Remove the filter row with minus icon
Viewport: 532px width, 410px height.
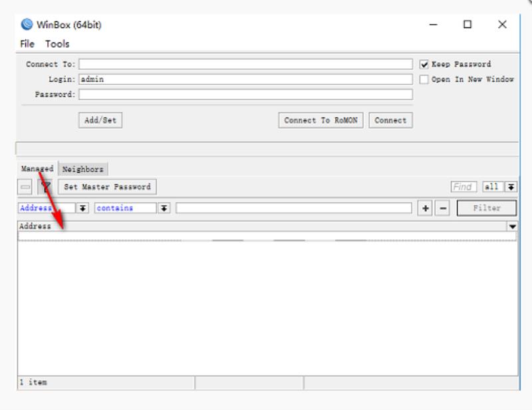442,208
